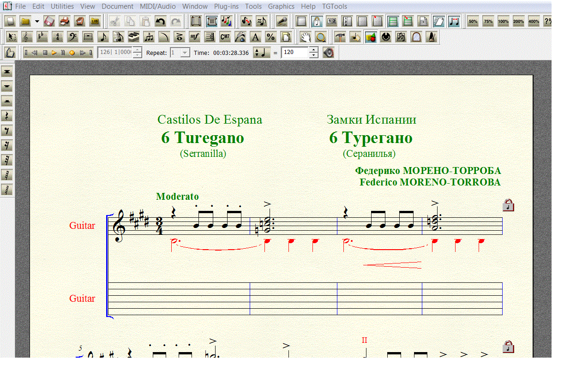Switch to Studio View
This screenshot has width=588, height=377.
(x=226, y=21)
